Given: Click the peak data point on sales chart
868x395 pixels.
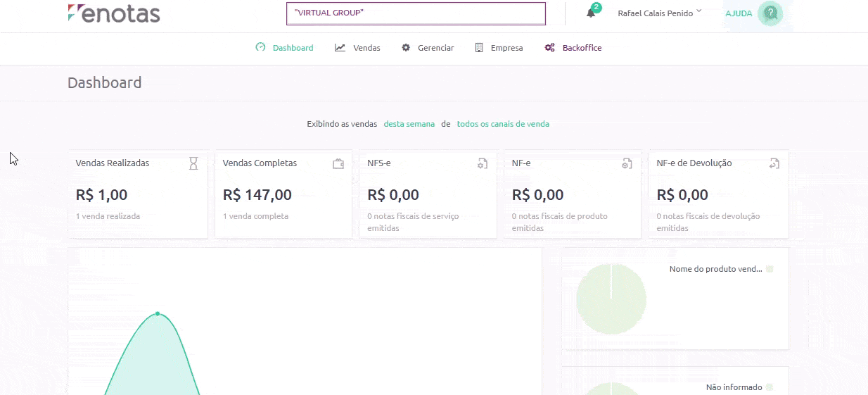Looking at the screenshot, I should tap(158, 313).
